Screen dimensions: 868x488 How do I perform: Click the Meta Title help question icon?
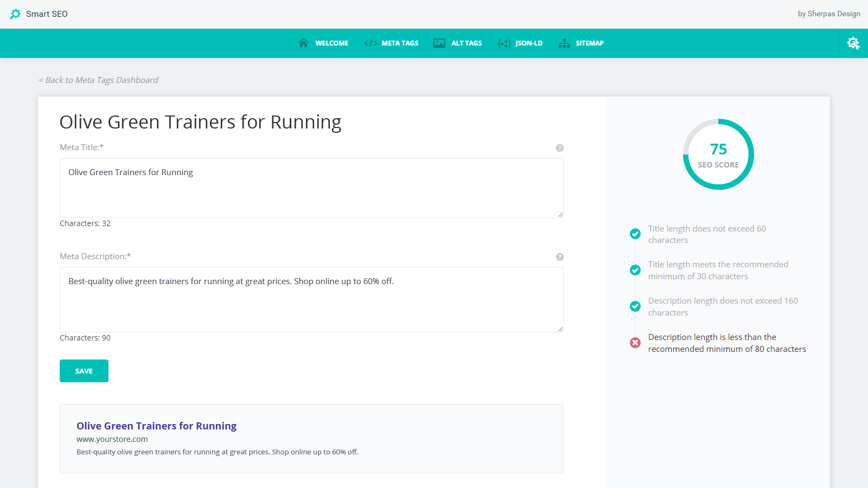click(560, 148)
